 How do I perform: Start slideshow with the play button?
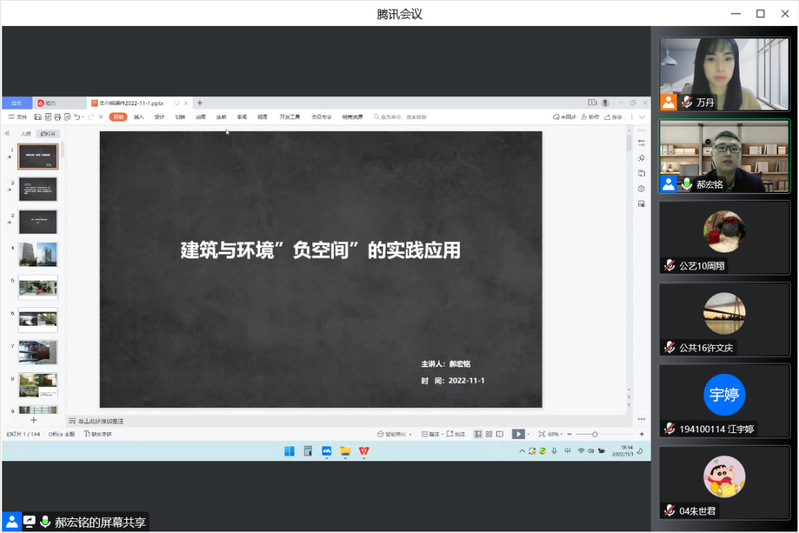pyautogui.click(x=518, y=434)
